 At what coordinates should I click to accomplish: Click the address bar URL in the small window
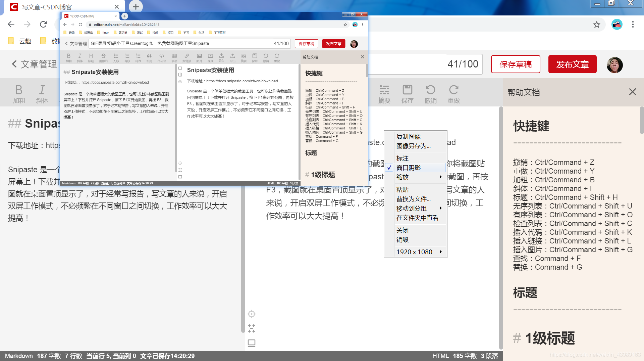tap(126, 25)
